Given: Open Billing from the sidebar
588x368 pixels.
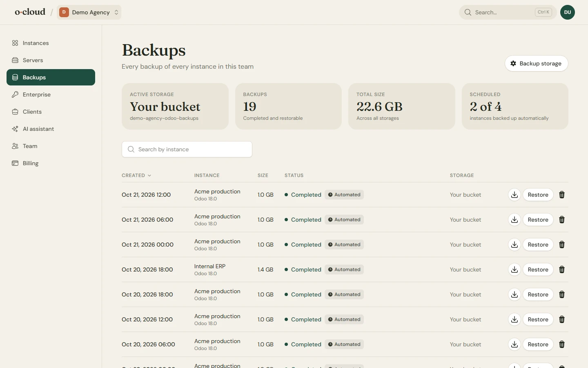Looking at the screenshot, I should [x=51, y=163].
